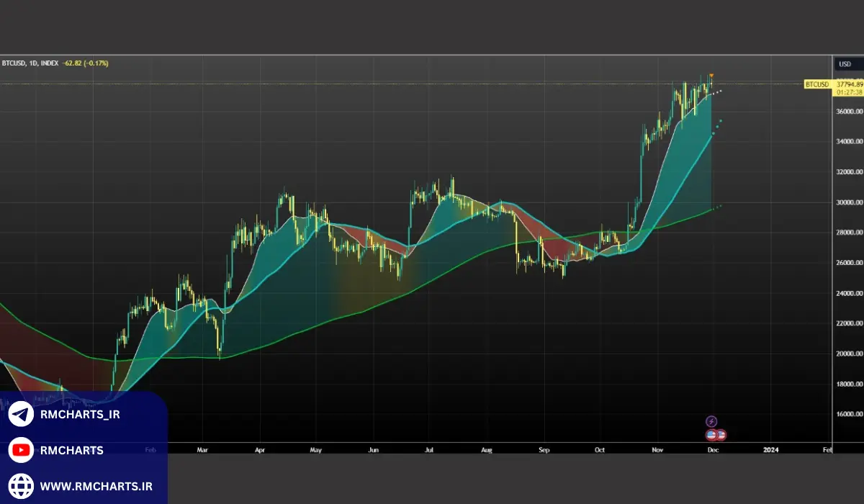Open the USD currency selector
This screenshot has height=504, width=864.
click(x=845, y=64)
